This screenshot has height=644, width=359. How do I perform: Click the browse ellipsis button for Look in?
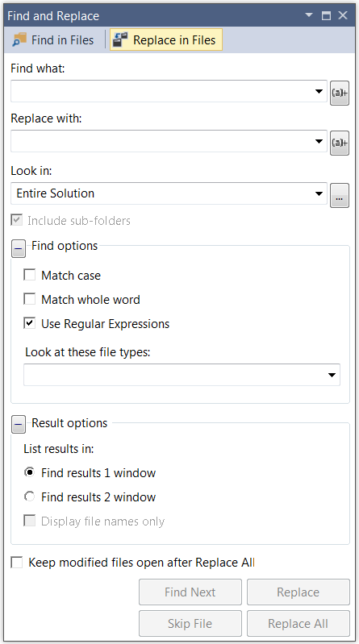pyautogui.click(x=340, y=196)
